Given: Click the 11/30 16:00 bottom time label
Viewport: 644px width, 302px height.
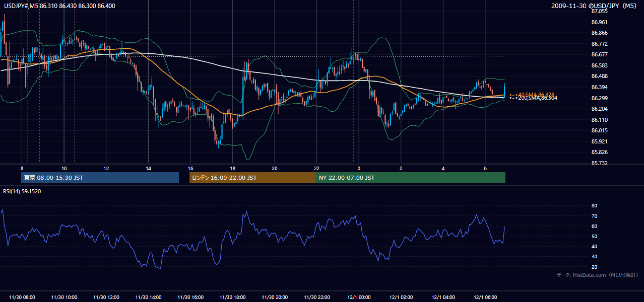Looking at the screenshot, I should [x=190, y=297].
